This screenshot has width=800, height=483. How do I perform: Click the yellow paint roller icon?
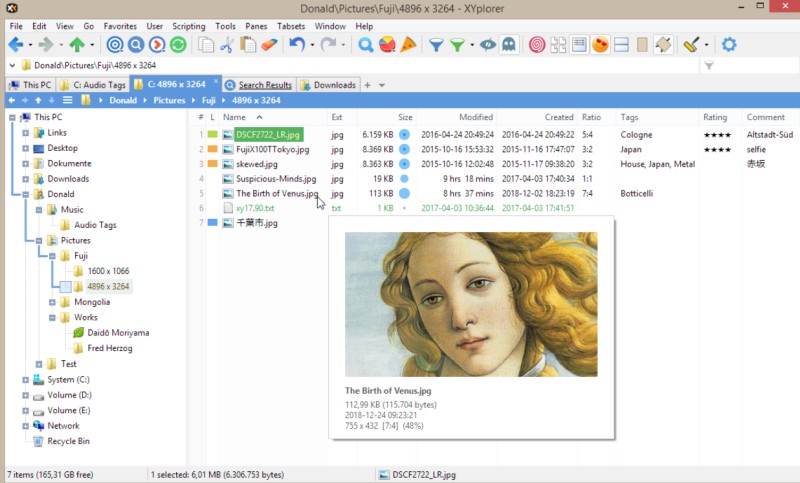(691, 45)
